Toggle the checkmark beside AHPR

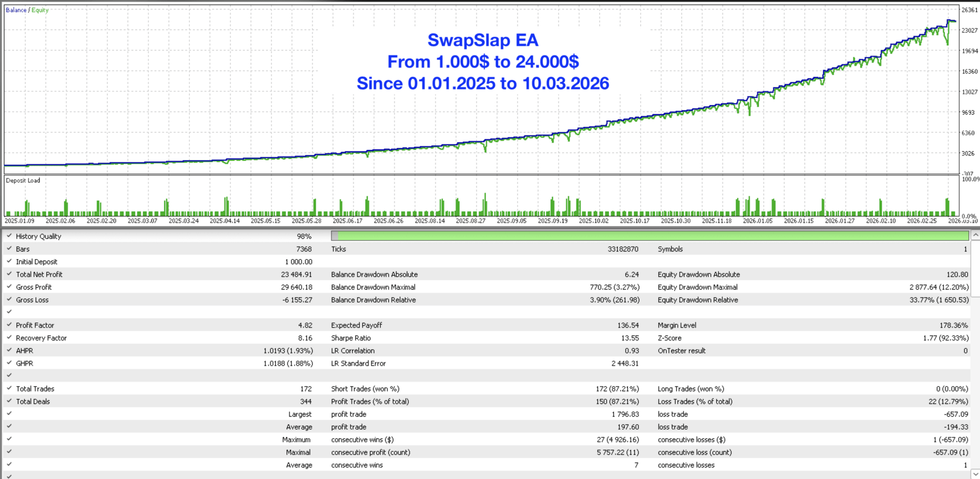click(x=9, y=350)
